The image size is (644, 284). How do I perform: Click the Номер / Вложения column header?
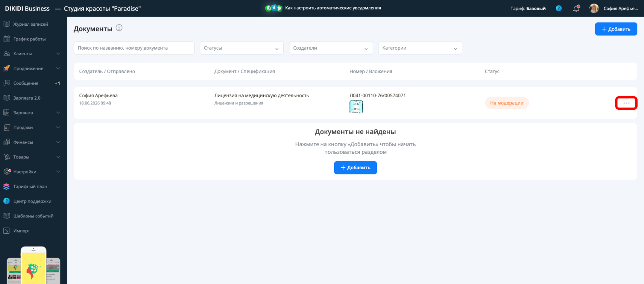[371, 72]
